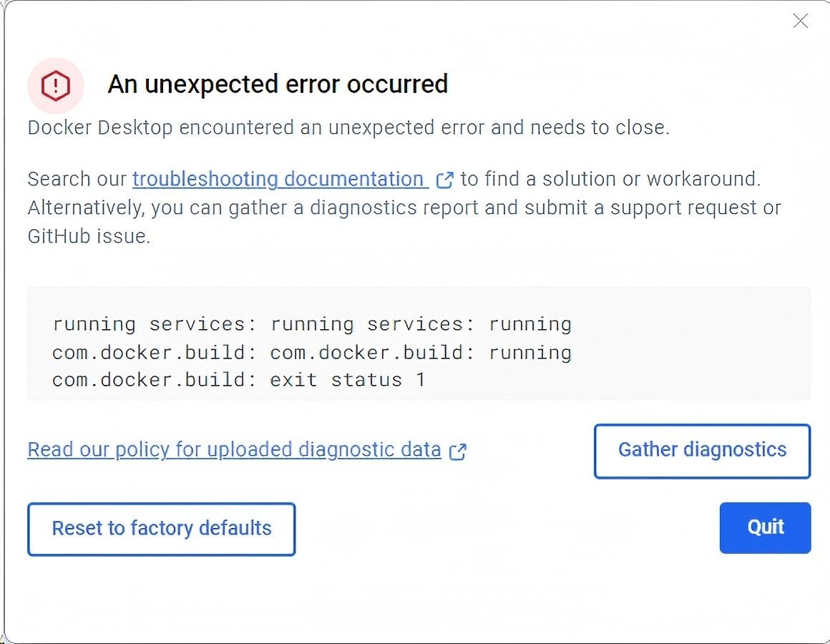Viewport: 830px width, 644px height.
Task: Click the "GitHub issue." text
Action: [89, 237]
